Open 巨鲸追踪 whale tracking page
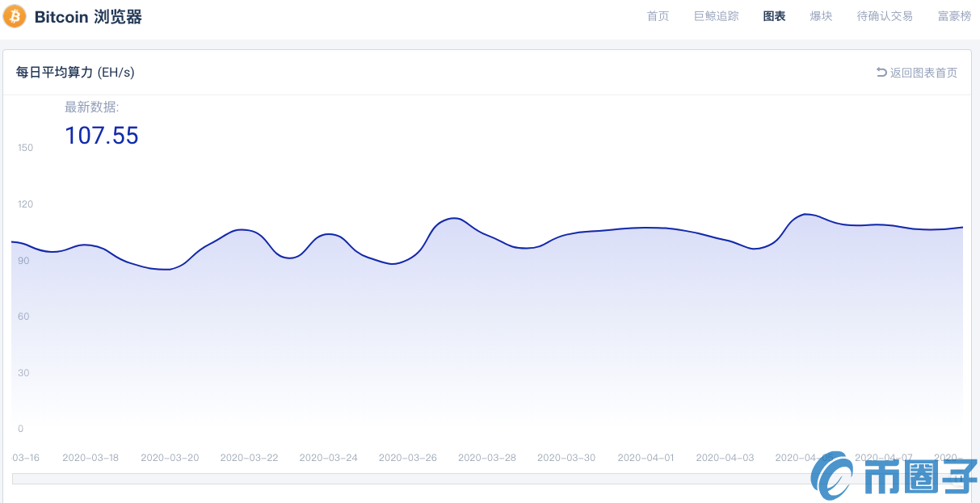The width and height of the screenshot is (980, 503). (716, 15)
